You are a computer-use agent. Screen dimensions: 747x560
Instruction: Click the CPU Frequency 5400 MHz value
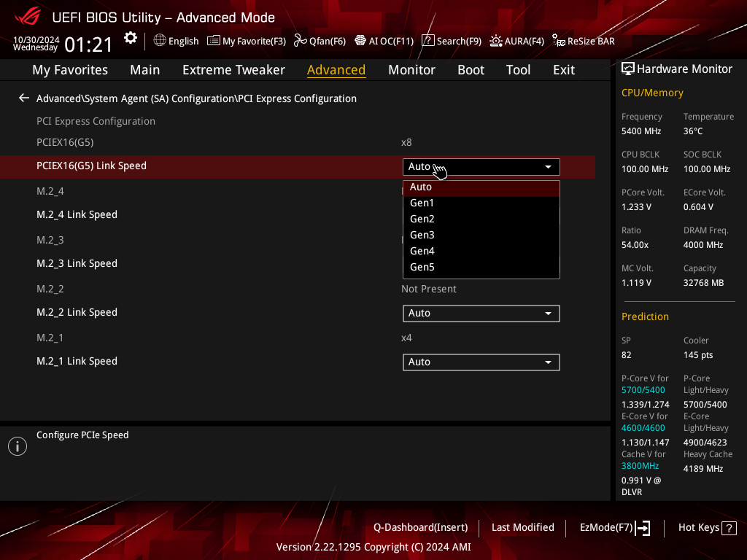[x=641, y=131]
